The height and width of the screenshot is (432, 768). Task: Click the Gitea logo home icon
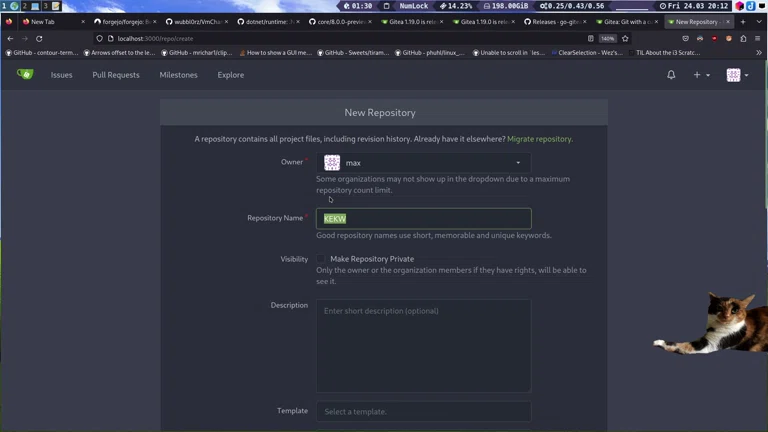pyautogui.click(x=25, y=74)
